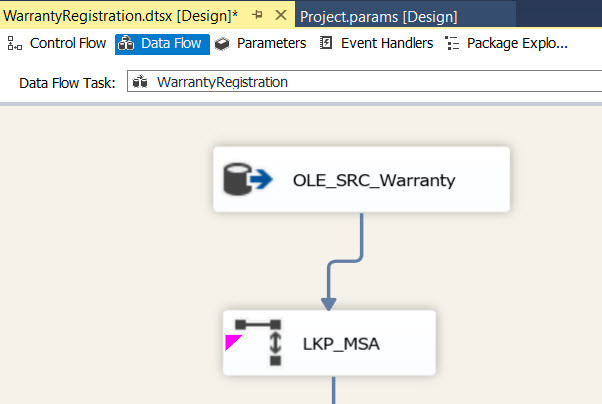This screenshot has width=602, height=404.
Task: Pin the WarrantyRegistration.dtsx tab
Action: pos(257,16)
